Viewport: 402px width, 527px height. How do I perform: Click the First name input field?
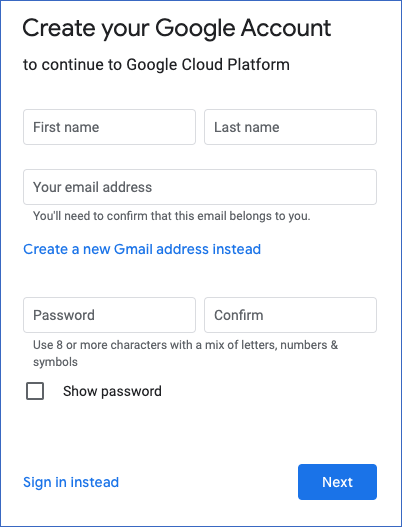pyautogui.click(x=109, y=127)
